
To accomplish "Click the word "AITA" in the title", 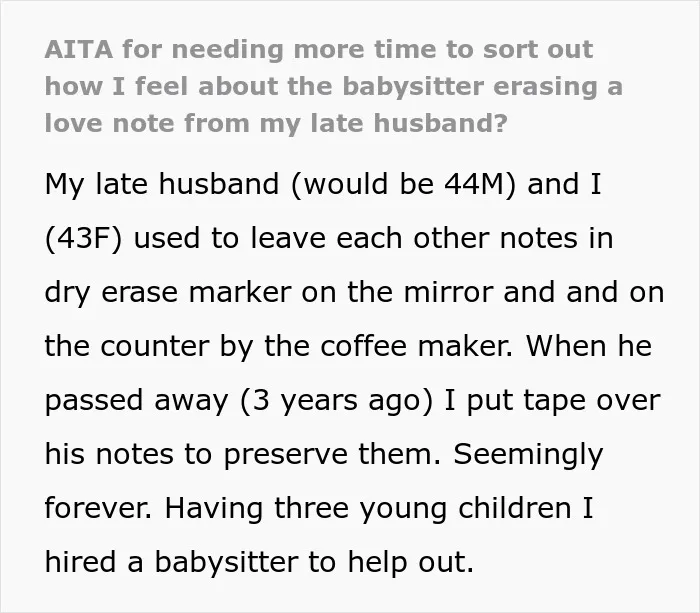I will coord(79,49).
